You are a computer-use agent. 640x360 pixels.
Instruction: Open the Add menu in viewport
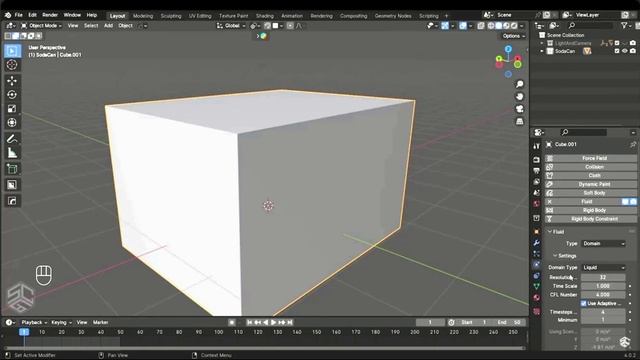click(x=108, y=26)
